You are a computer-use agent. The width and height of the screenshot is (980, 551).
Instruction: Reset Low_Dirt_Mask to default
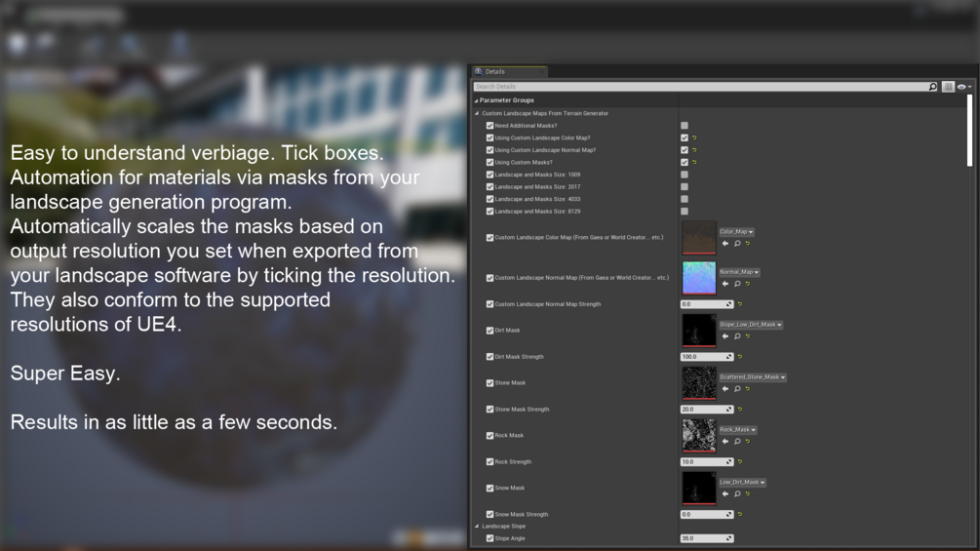748,493
